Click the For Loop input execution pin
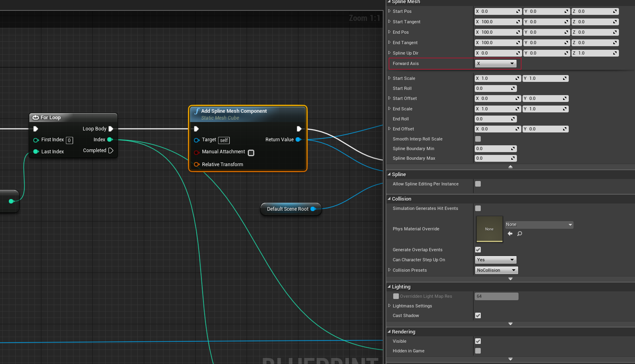 35,129
